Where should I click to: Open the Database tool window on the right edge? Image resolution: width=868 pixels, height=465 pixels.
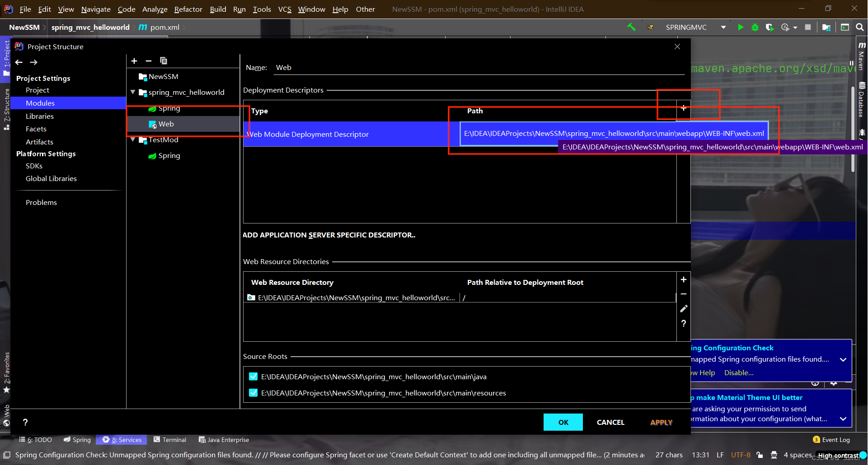tap(862, 100)
